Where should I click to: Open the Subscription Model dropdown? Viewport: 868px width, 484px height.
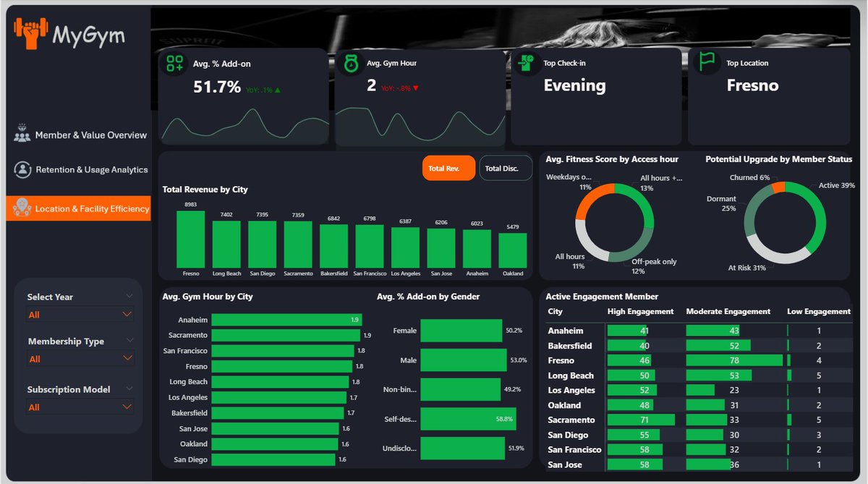point(80,407)
